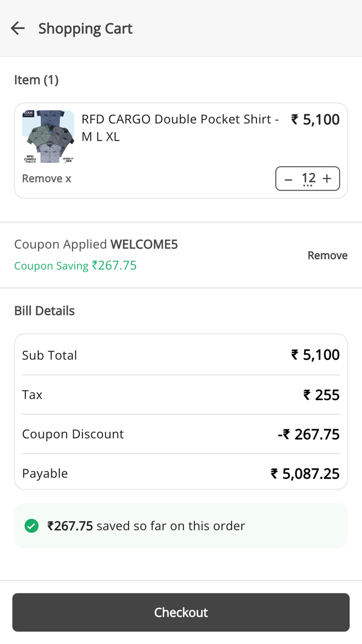The height and width of the screenshot is (644, 362).
Task: Click the Coupon Applied WELCOME5 label
Action: [96, 244]
